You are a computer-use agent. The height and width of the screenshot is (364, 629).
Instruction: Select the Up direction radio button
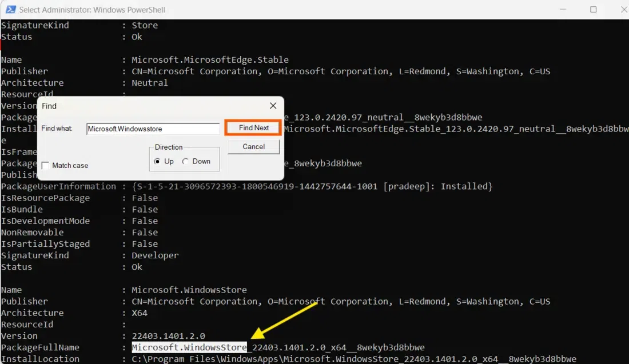pos(157,161)
